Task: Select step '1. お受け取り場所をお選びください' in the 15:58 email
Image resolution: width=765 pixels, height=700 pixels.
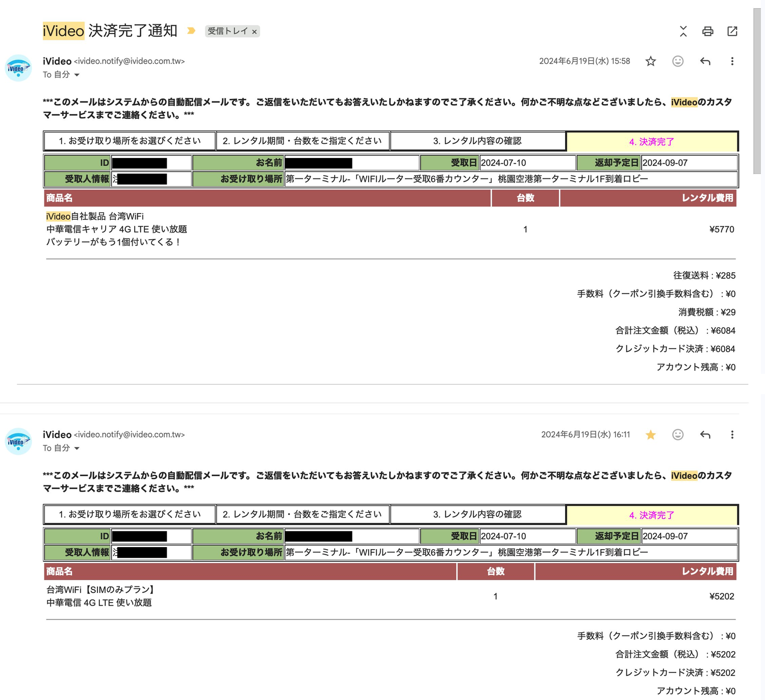Action: (130, 141)
